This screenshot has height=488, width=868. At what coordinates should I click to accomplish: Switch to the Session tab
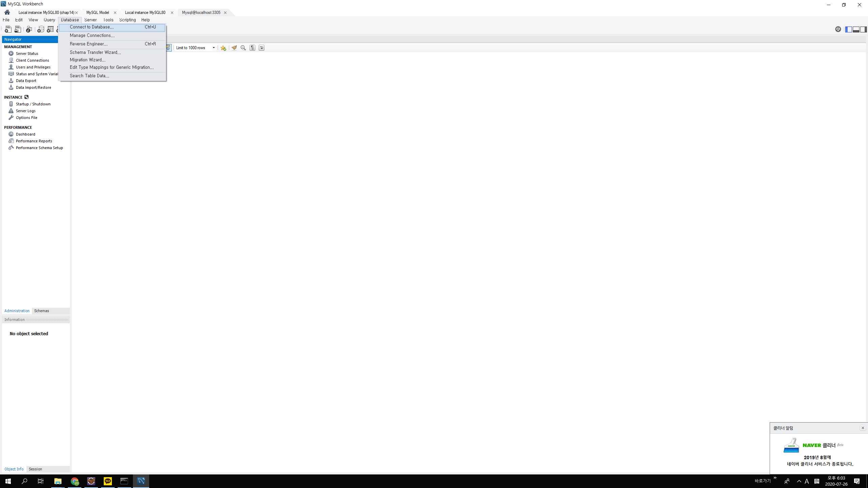pyautogui.click(x=35, y=469)
